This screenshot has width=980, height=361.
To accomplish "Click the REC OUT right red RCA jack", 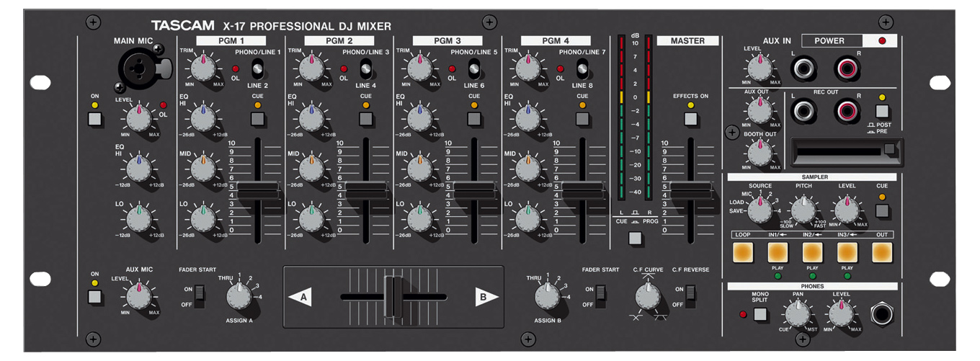I will tap(847, 110).
